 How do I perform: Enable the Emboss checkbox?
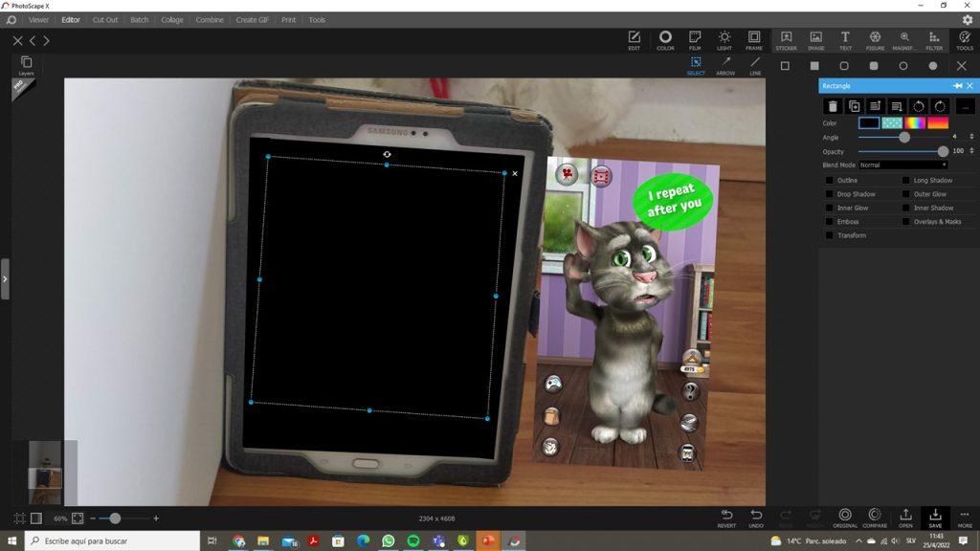(830, 222)
